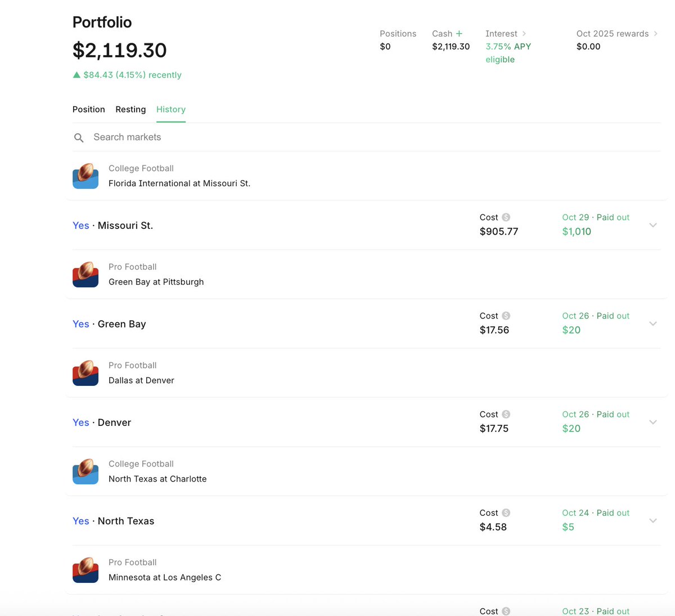Click the $0.00 rewards value

(588, 47)
